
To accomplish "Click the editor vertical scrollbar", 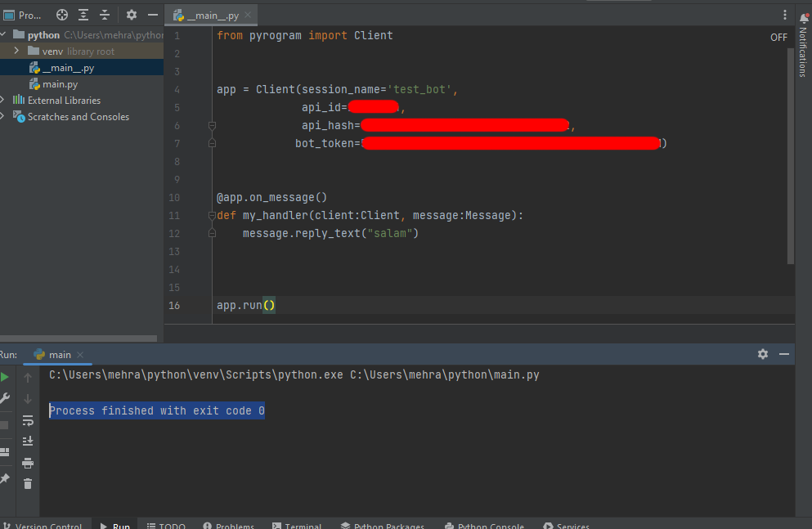I will [x=791, y=155].
